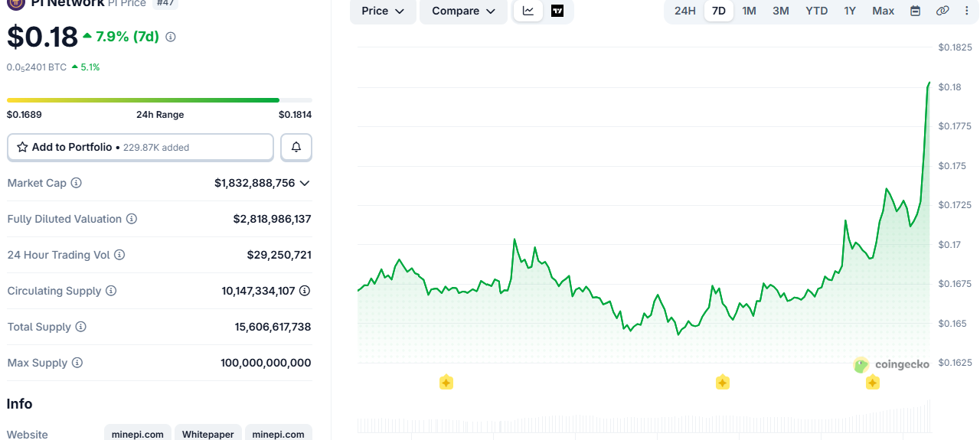Open the Whitepaper link
The height and width of the screenshot is (440, 980).
click(x=208, y=434)
